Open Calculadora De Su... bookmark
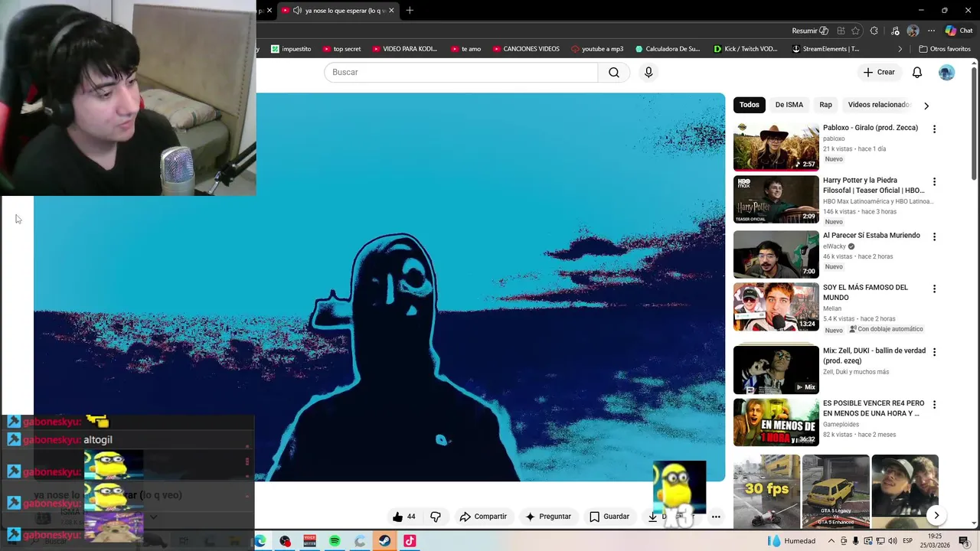 668,49
